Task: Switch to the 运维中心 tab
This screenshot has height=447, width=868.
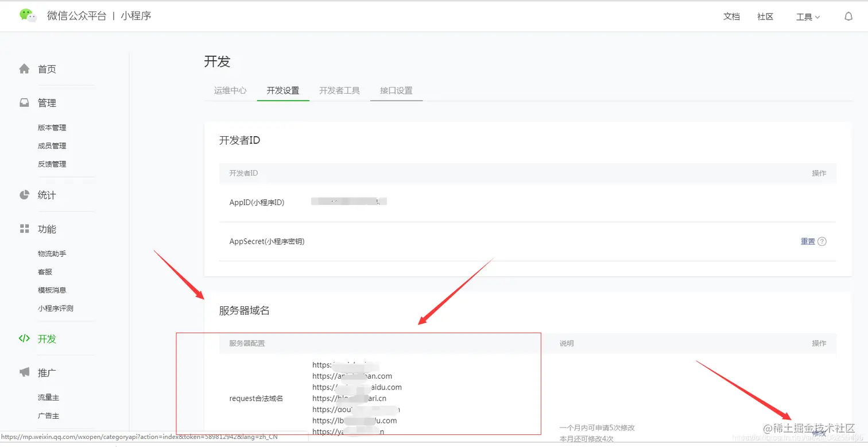Action: (x=230, y=90)
